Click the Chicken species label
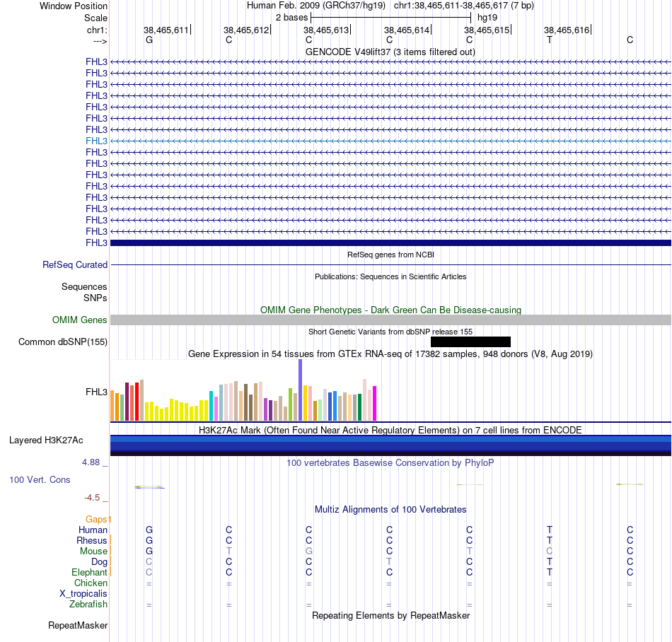Viewport: 672px width, 642px height. coord(91,583)
